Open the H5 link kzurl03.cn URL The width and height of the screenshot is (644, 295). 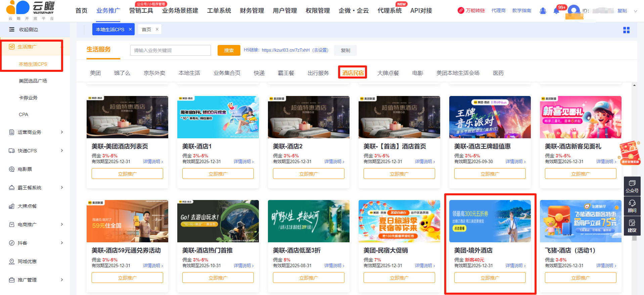pyautogui.click(x=286, y=50)
